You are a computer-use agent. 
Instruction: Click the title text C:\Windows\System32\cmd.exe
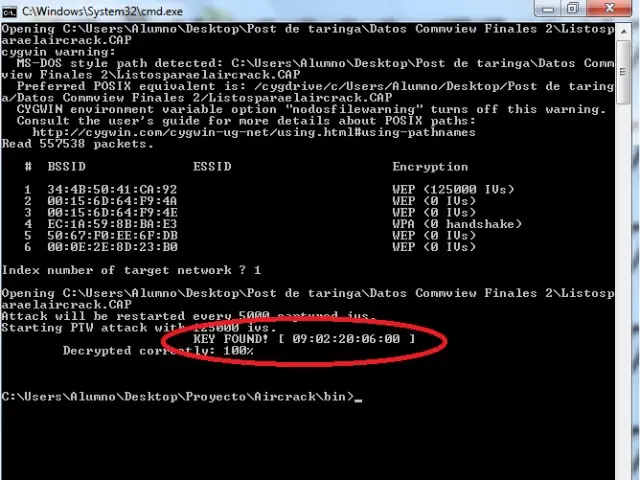(x=102, y=11)
